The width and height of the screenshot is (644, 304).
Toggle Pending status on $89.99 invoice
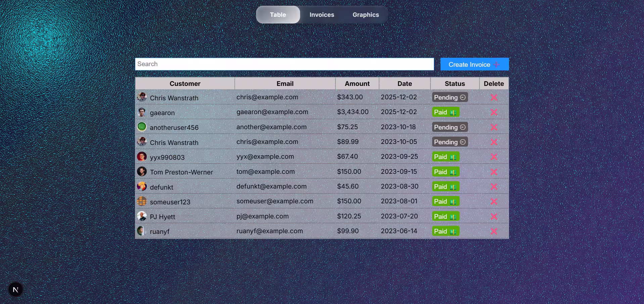point(450,142)
